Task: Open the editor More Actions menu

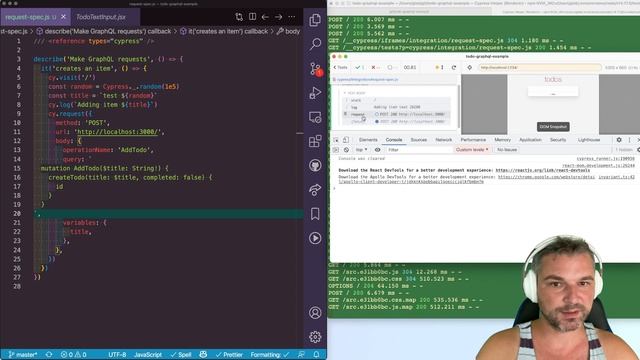Action: (291, 17)
